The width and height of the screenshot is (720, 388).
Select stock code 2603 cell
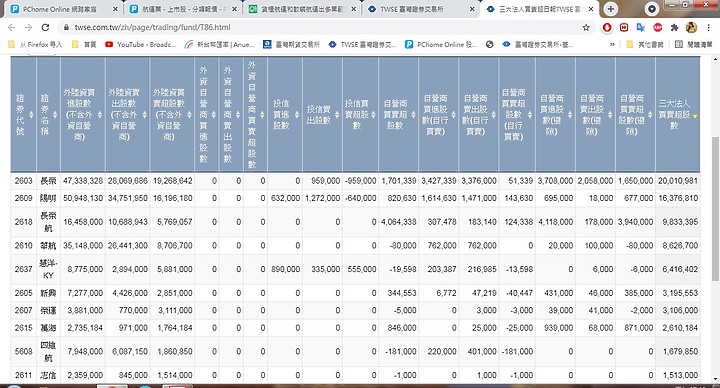click(23, 181)
